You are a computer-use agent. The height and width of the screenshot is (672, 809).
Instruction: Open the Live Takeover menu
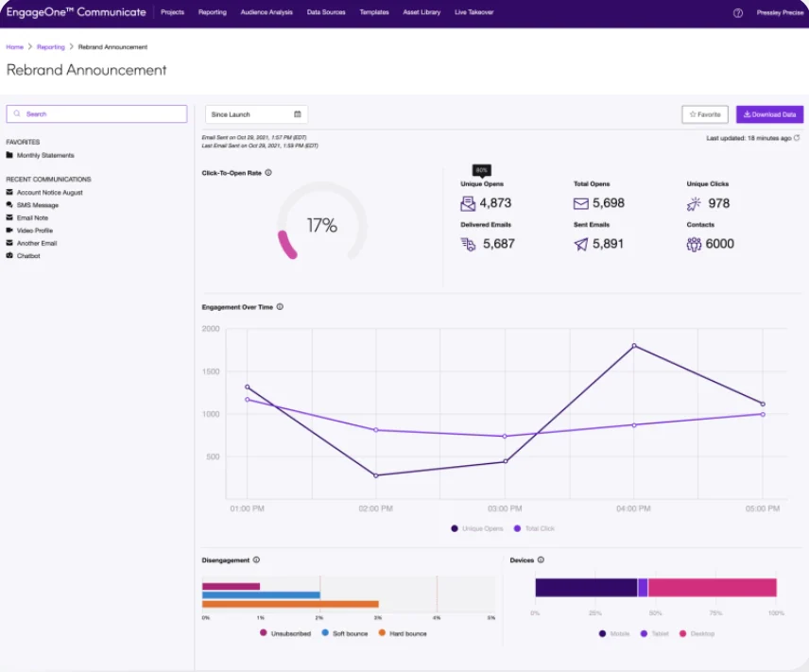[474, 12]
